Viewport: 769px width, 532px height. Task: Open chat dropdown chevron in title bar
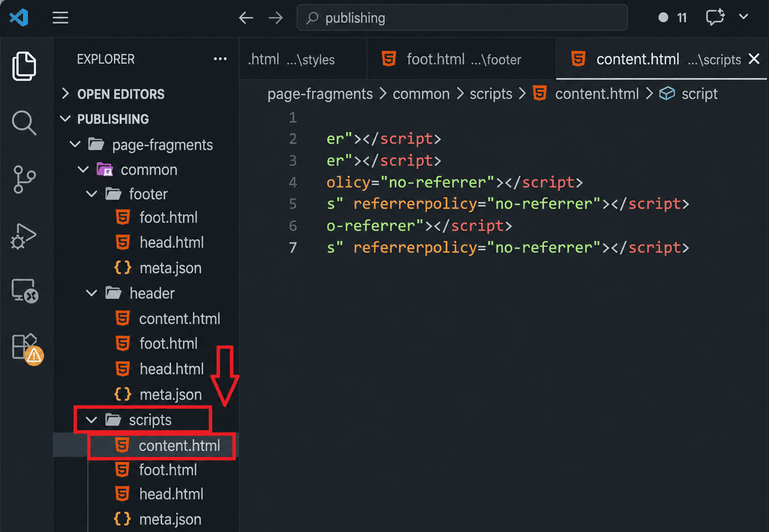[x=744, y=16]
